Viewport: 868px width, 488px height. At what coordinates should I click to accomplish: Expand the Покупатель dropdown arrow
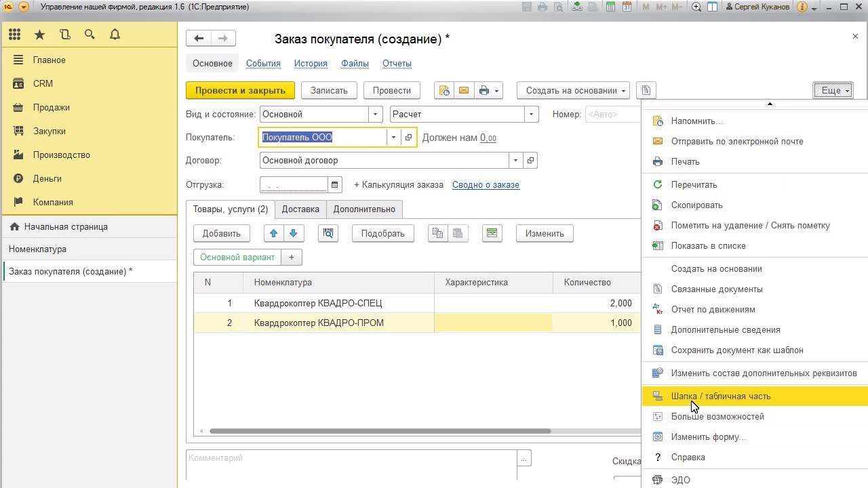point(393,137)
